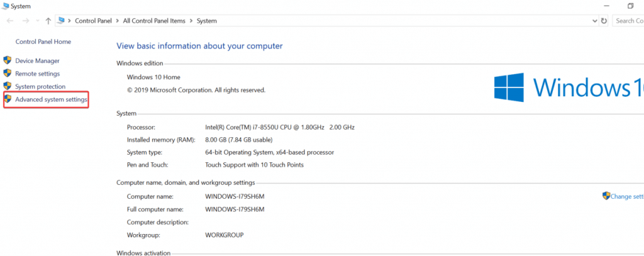Expand chevron after All Control Panel Items
Screen dimensions: 644x256
(x=191, y=21)
